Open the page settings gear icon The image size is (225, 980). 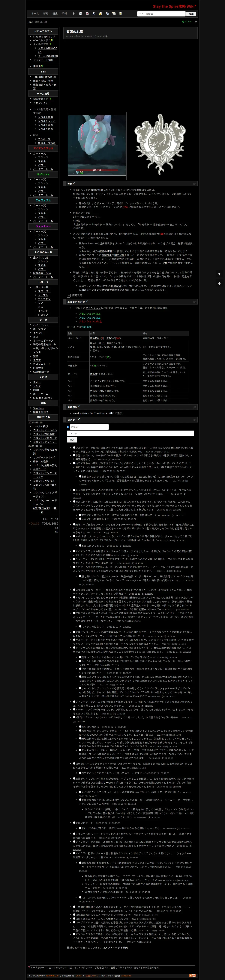(196, 22)
